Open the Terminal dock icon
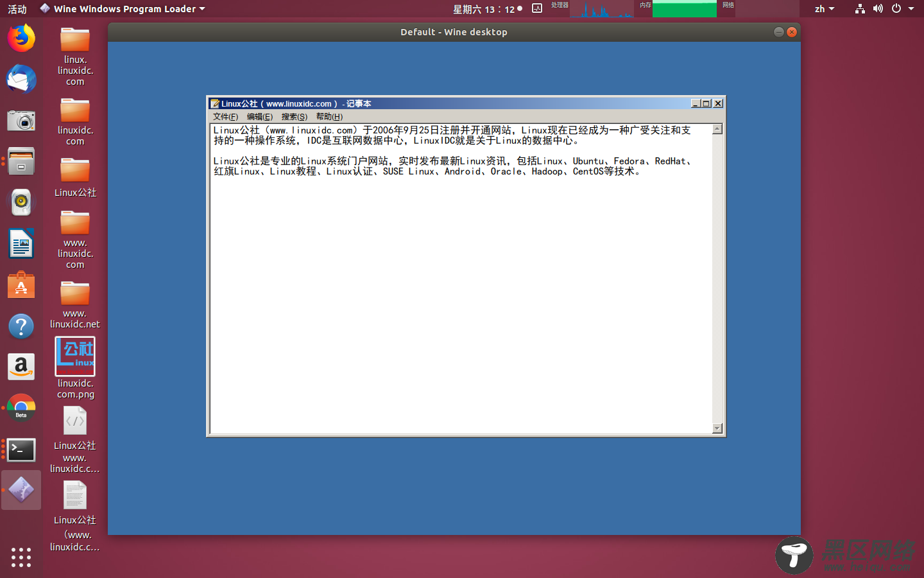Image resolution: width=924 pixels, height=578 pixels. coord(21,450)
